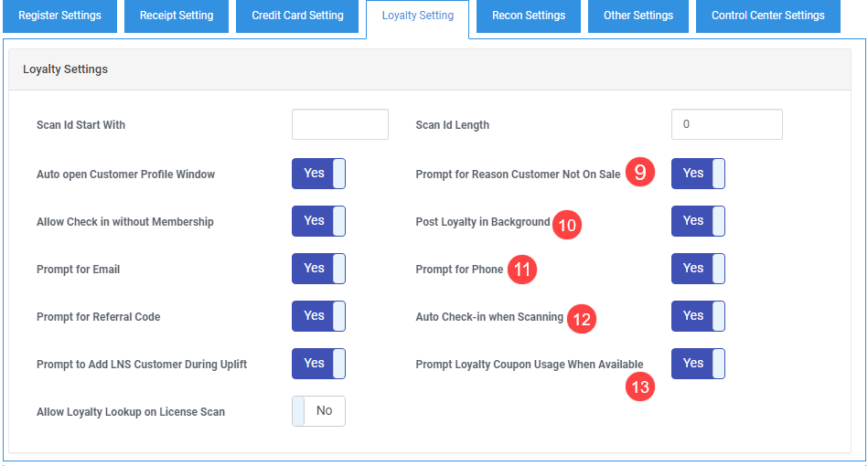Disable Allow Check in without Membership
This screenshot has height=466, width=868.
tap(318, 221)
